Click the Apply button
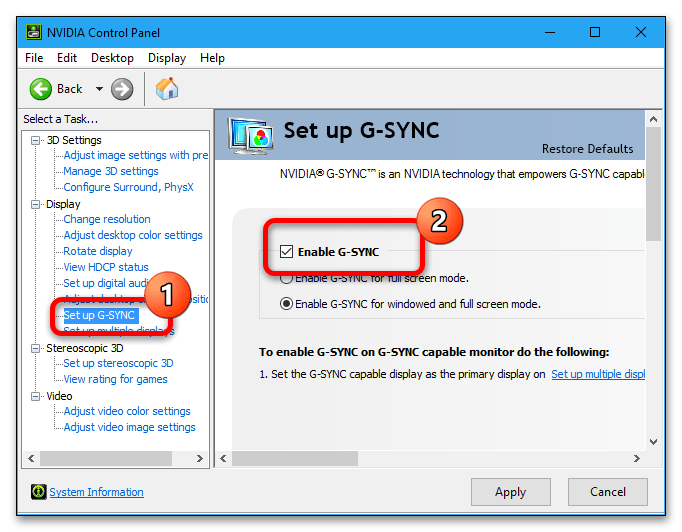682x532 pixels. tap(511, 492)
